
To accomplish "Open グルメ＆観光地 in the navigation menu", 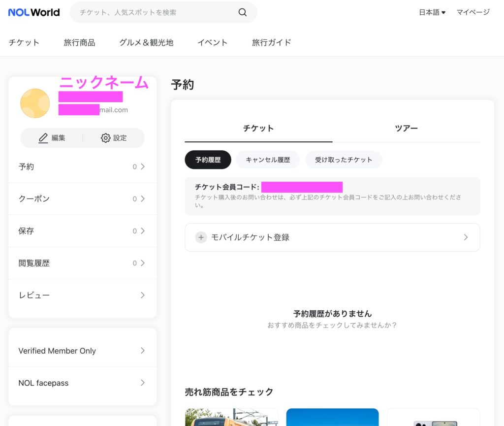I will (146, 42).
